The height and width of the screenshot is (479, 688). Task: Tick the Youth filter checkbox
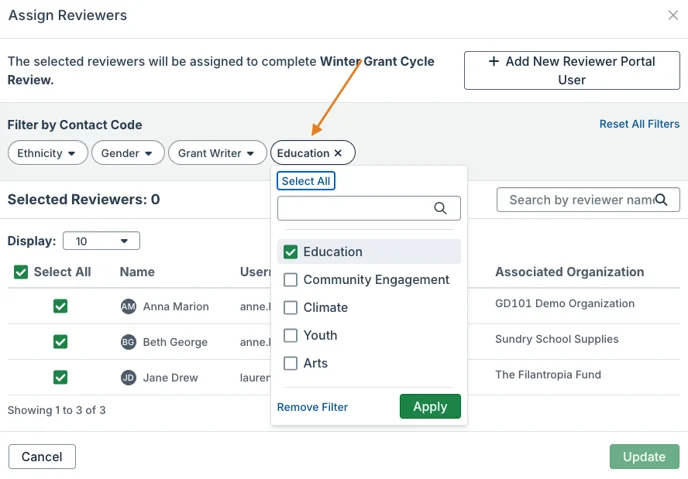(290, 336)
